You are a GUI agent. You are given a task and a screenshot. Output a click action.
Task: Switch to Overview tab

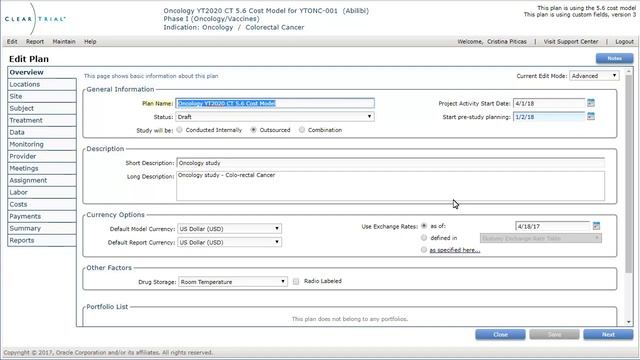tap(42, 72)
